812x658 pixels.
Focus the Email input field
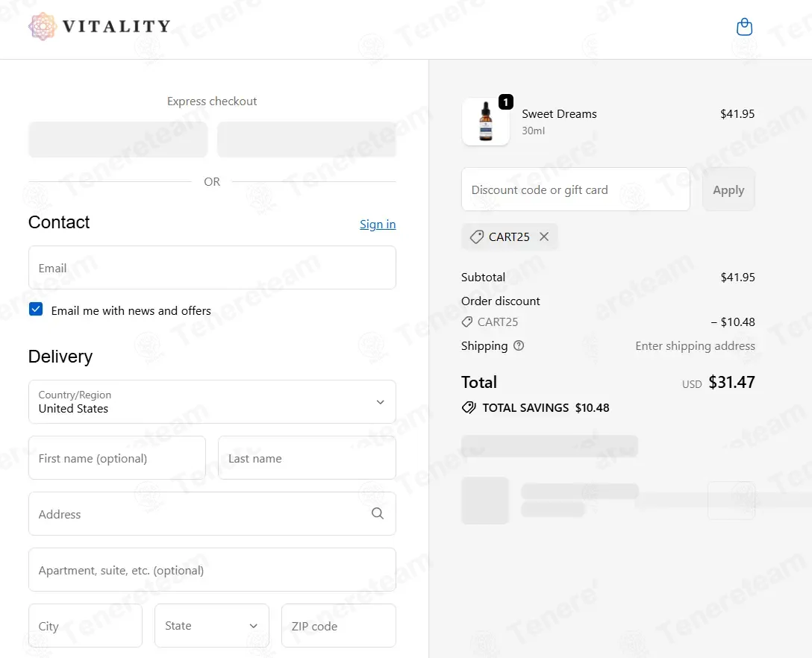point(212,268)
